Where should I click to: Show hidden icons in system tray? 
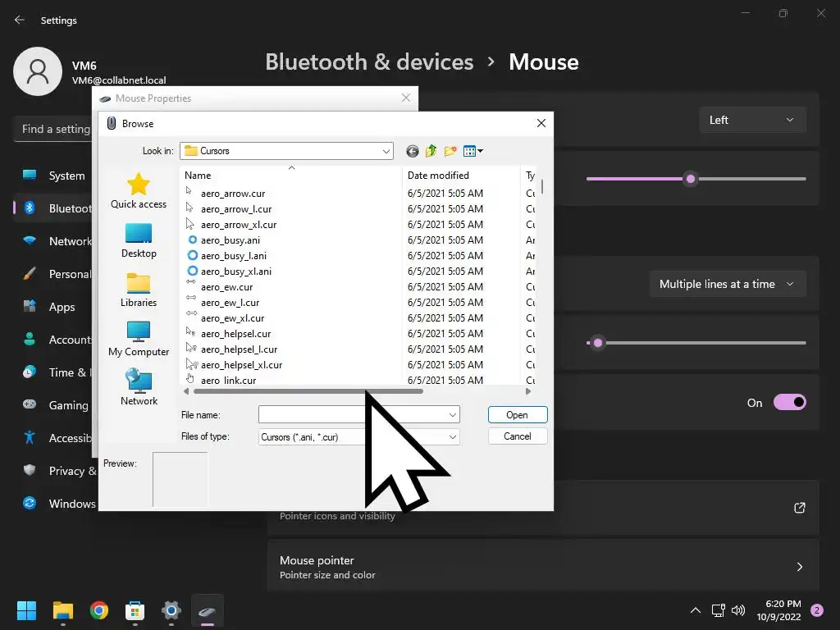coord(696,610)
